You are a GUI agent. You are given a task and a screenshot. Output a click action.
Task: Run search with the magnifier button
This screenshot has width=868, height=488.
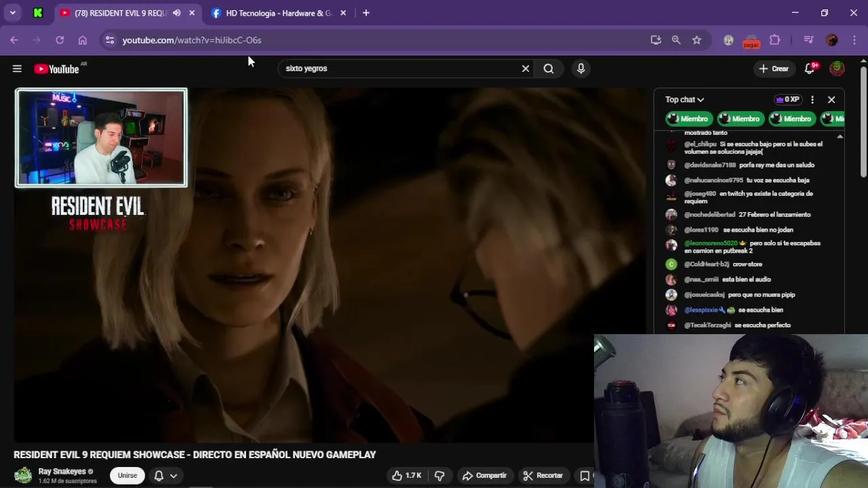549,68
